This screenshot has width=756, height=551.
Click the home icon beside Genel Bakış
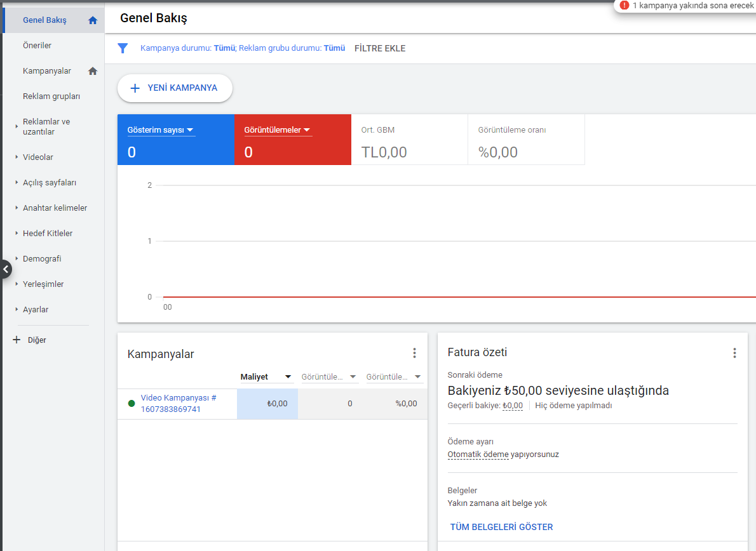[93, 20]
